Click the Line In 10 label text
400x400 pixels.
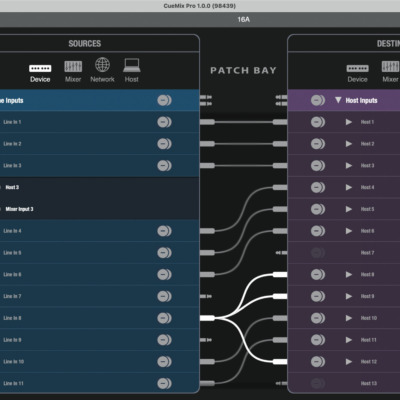(14, 362)
